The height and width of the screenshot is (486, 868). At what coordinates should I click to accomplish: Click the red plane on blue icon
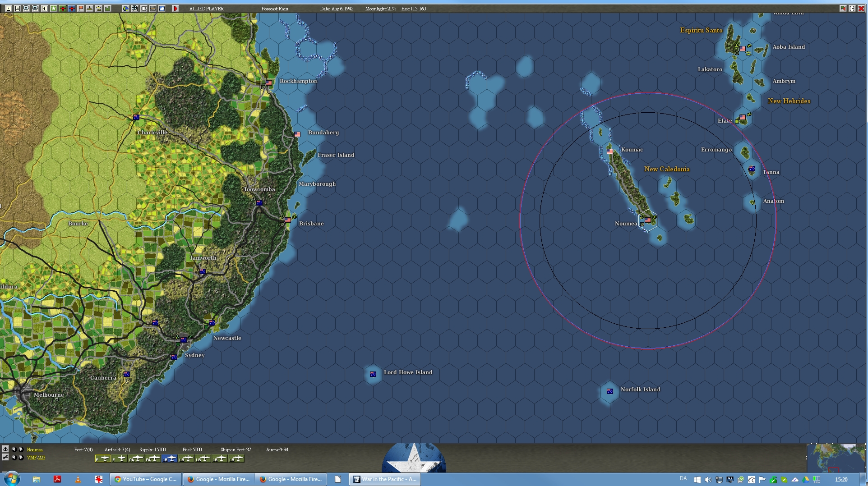click(72, 8)
